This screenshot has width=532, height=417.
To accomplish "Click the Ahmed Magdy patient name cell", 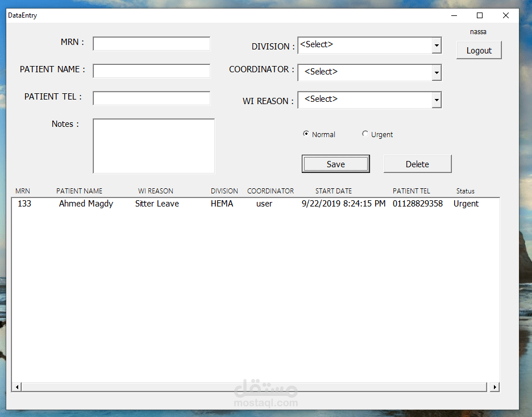I will 86,204.
